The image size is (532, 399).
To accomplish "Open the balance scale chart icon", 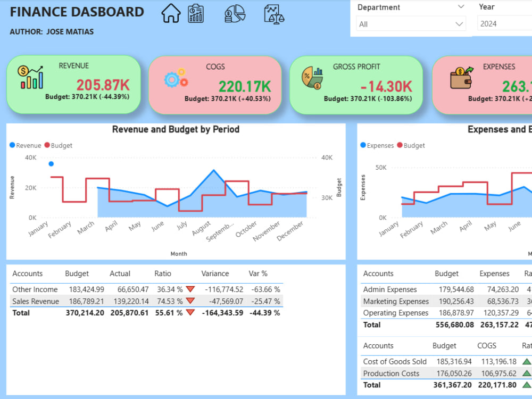I will click(x=274, y=14).
